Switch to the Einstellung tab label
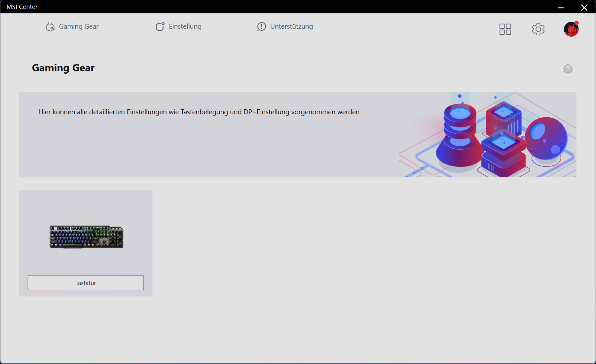Image resolution: width=596 pixels, height=364 pixels. [185, 26]
